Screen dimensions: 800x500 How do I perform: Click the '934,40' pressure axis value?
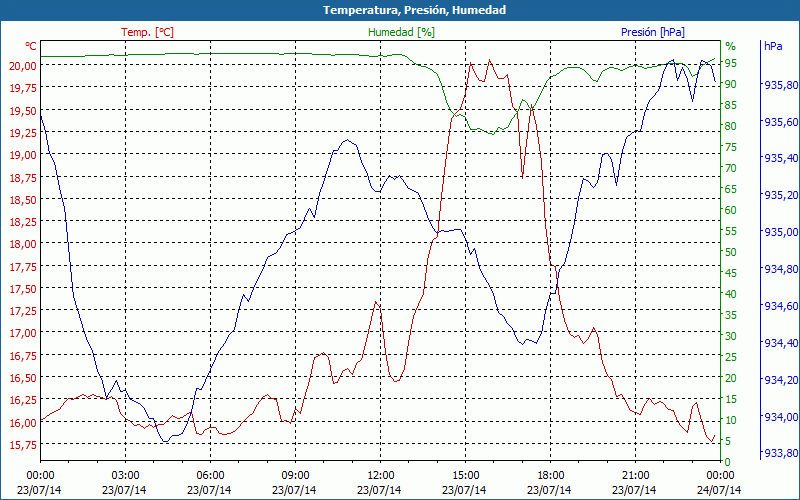[781, 343]
